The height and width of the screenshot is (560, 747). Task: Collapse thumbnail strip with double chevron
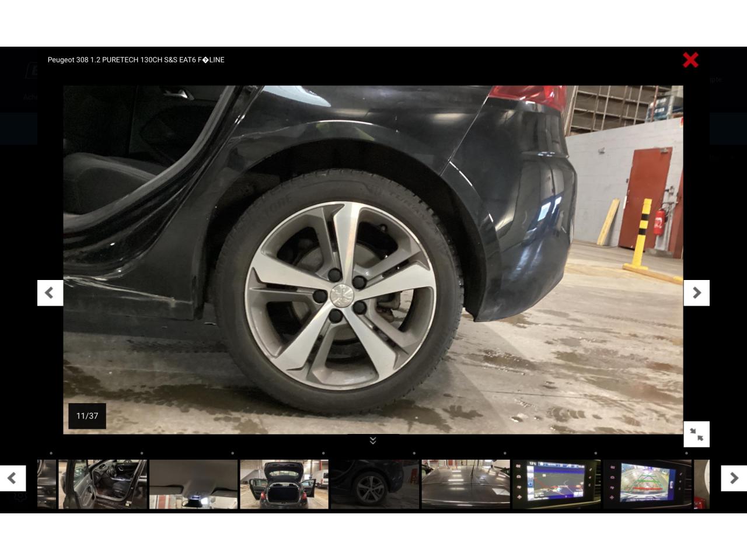(x=373, y=440)
